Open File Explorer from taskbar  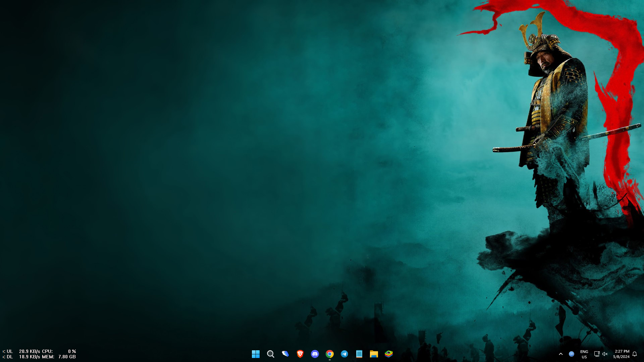coord(374,354)
